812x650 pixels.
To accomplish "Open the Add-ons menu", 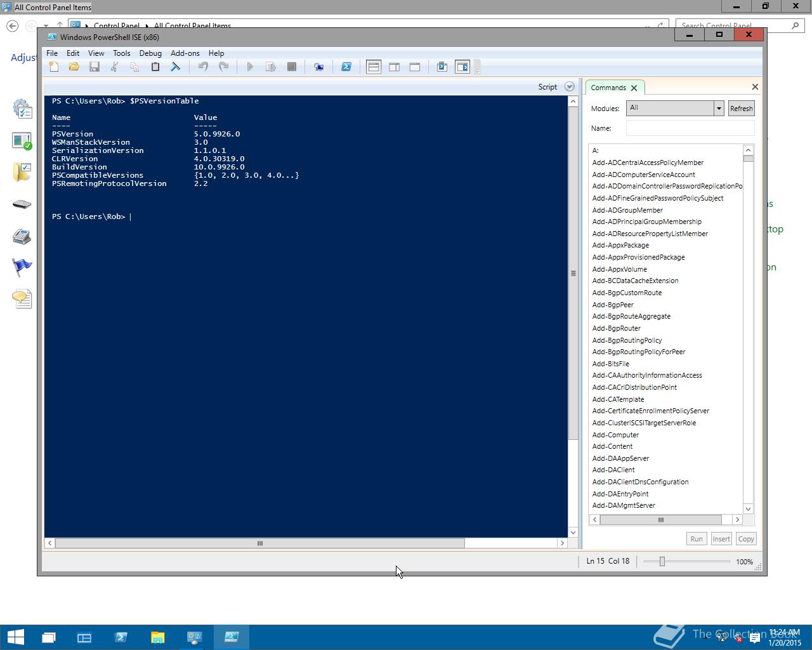I will 185,53.
